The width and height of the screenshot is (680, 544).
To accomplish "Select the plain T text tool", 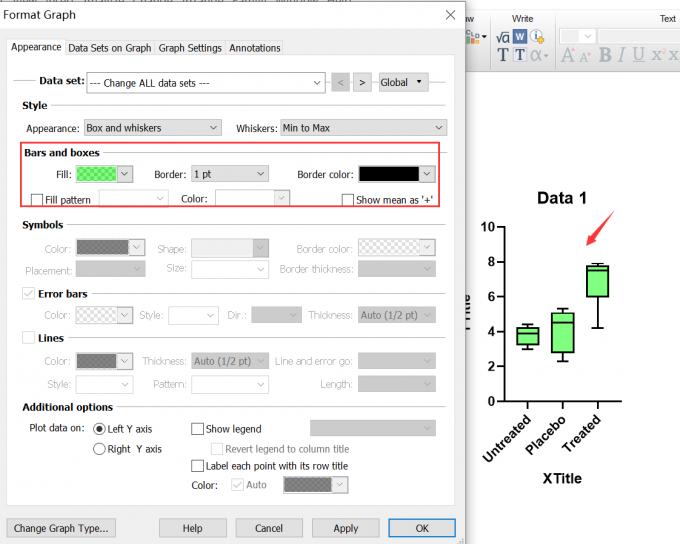I will coord(503,55).
